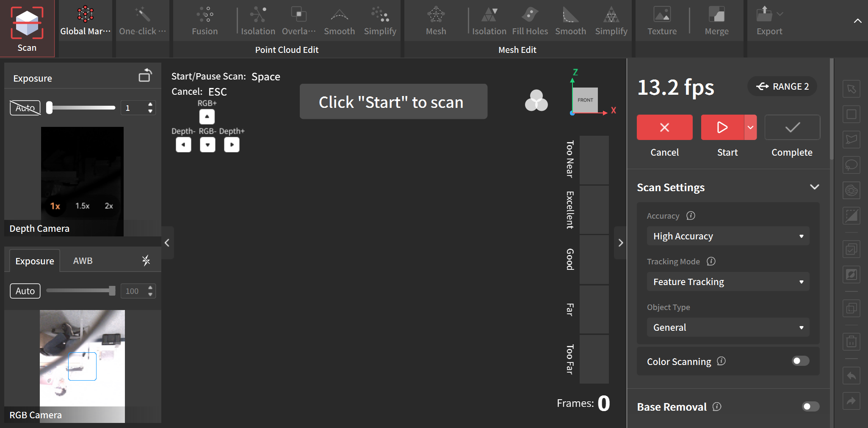Select the Exposure tab in RGB panel
The width and height of the screenshot is (868, 428).
click(x=35, y=261)
